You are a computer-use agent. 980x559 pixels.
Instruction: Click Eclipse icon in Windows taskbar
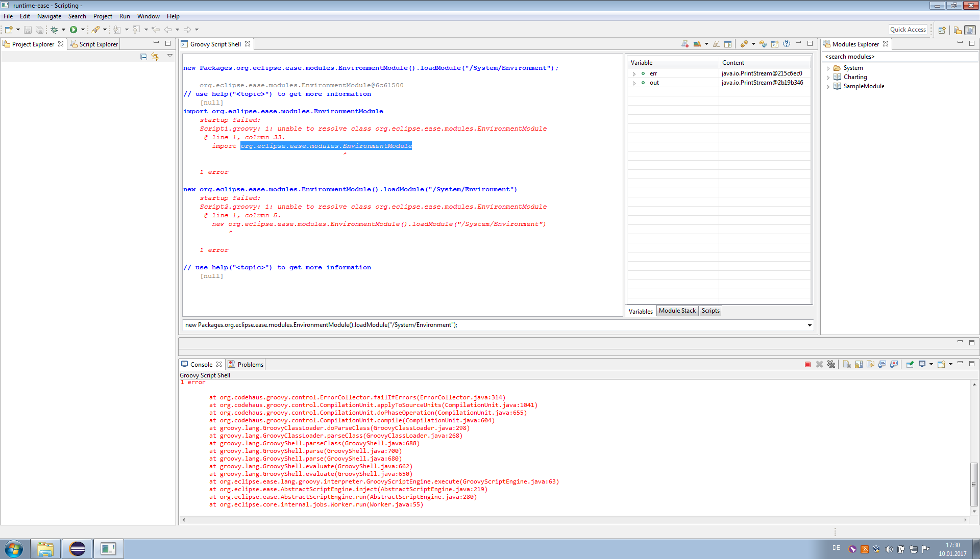pyautogui.click(x=77, y=549)
